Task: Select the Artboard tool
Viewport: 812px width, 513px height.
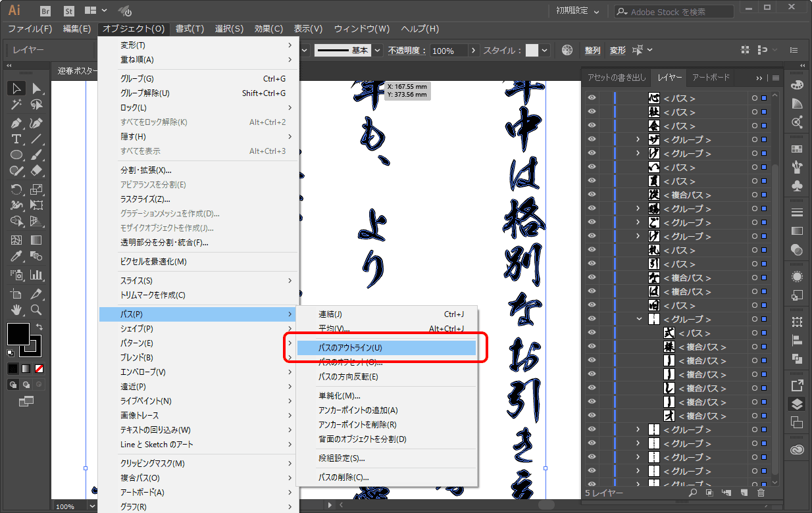Action: (16, 293)
